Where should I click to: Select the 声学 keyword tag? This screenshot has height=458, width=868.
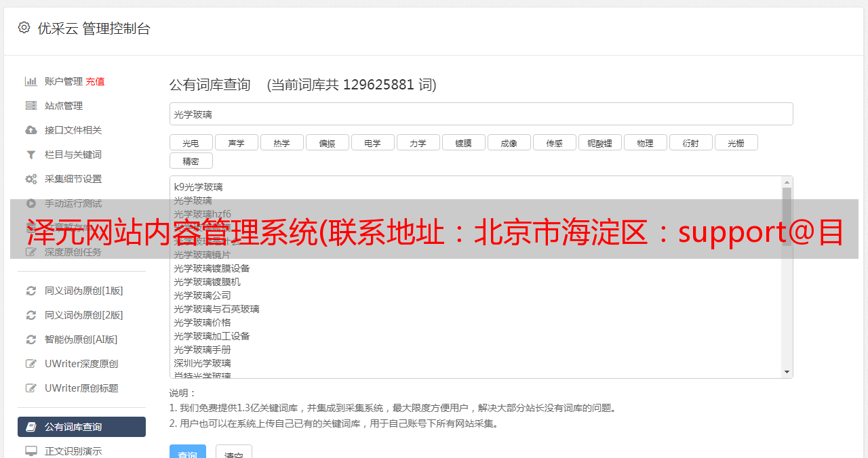[237, 142]
